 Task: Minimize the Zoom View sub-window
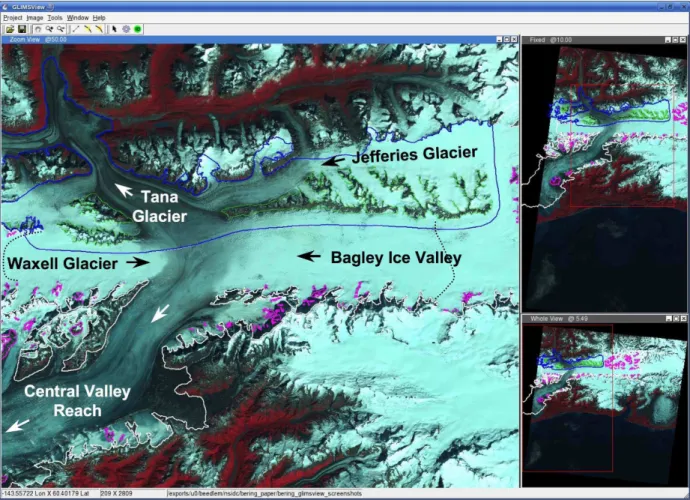(x=499, y=40)
